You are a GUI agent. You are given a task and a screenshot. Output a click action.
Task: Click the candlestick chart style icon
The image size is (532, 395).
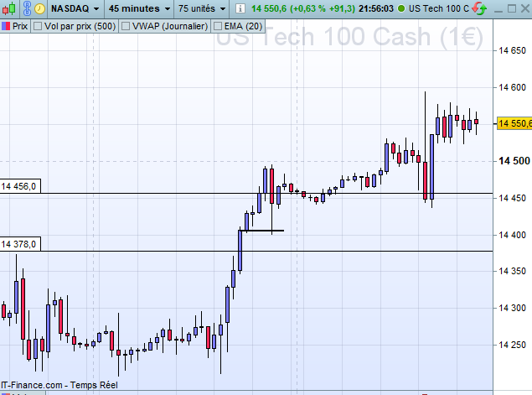(x=9, y=8)
